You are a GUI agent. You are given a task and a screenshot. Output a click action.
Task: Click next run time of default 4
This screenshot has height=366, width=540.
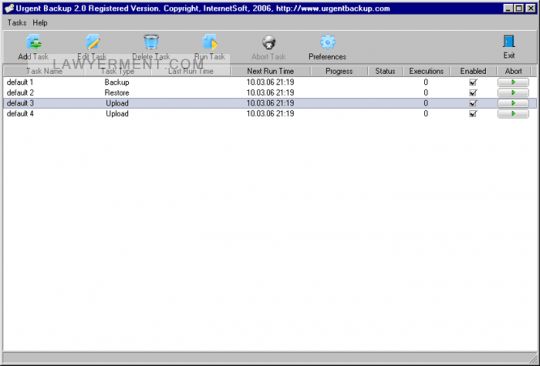click(x=270, y=114)
